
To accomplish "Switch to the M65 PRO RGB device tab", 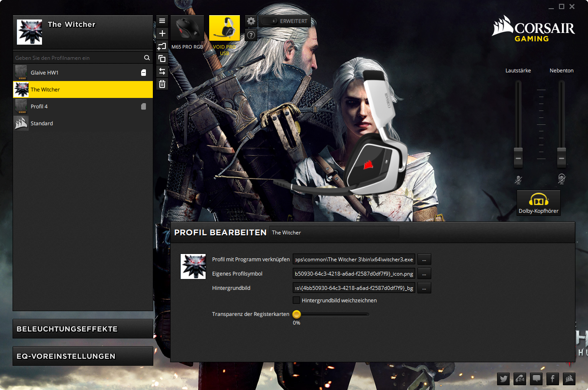I will pos(187,33).
